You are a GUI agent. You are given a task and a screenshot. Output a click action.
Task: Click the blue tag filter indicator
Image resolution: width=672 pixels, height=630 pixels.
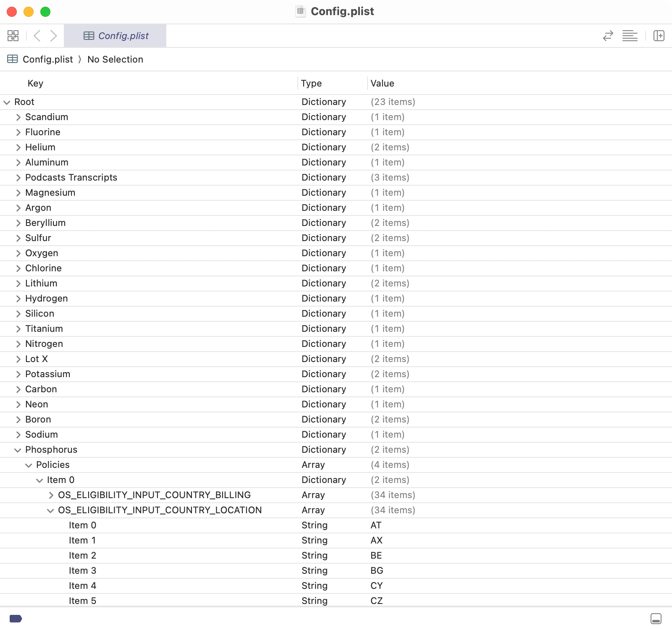point(16,619)
